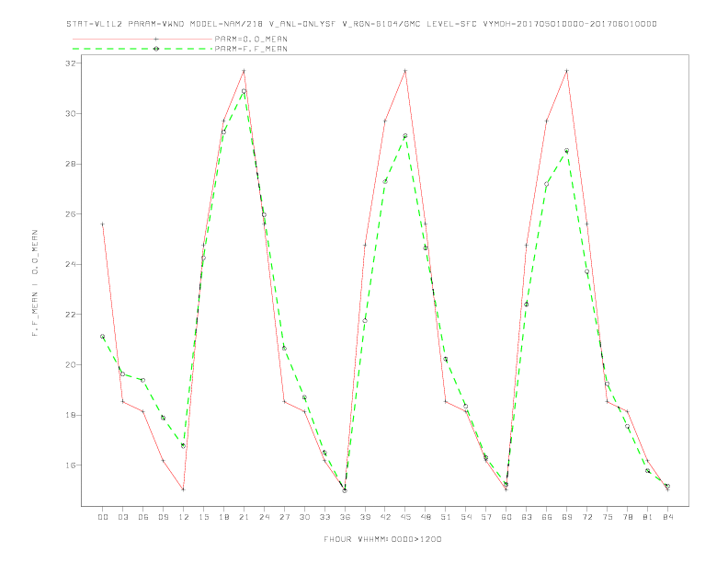Click the y-axis tick label 22
Image resolution: width=728 pixels, height=563 pixels.
71,315
